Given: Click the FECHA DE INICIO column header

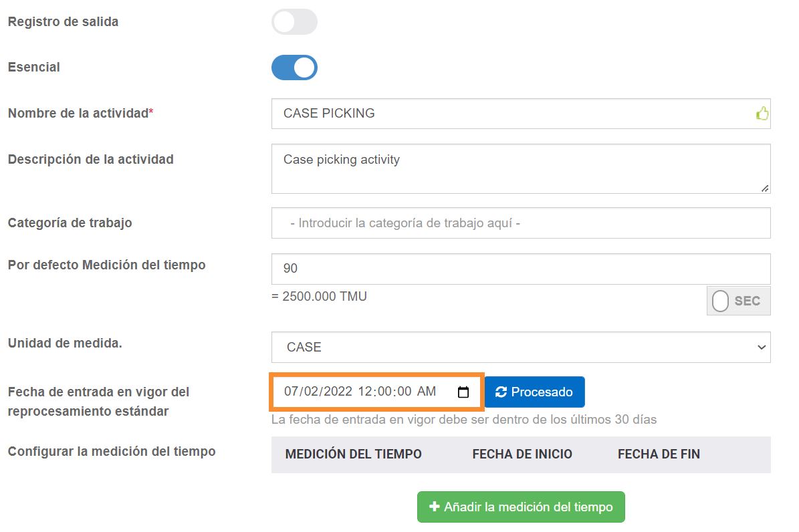Looking at the screenshot, I should (522, 454).
